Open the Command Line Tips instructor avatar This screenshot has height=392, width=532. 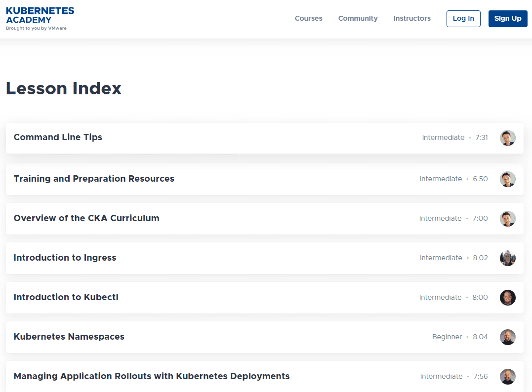click(x=507, y=138)
